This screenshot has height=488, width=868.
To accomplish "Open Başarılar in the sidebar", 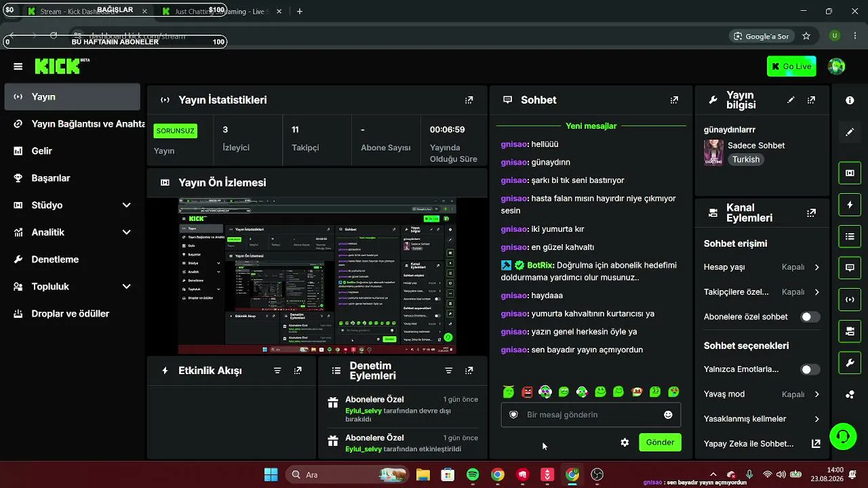I will (72, 178).
